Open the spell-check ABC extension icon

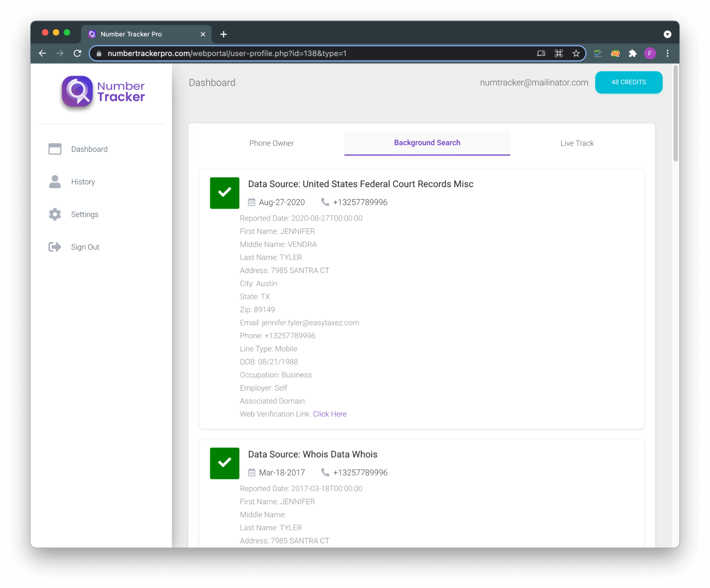tap(597, 53)
